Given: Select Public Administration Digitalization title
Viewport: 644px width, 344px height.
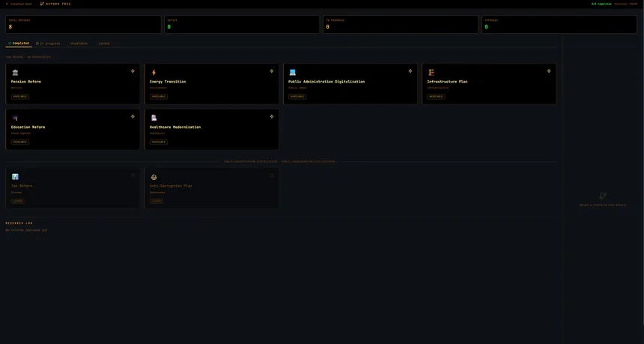Looking at the screenshot, I should (326, 82).
